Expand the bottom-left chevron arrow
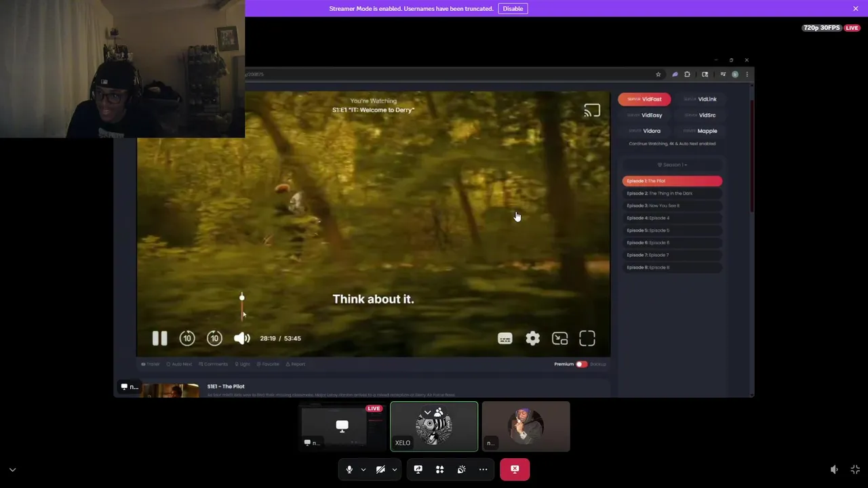Image resolution: width=868 pixels, height=488 pixels. pyautogui.click(x=12, y=470)
